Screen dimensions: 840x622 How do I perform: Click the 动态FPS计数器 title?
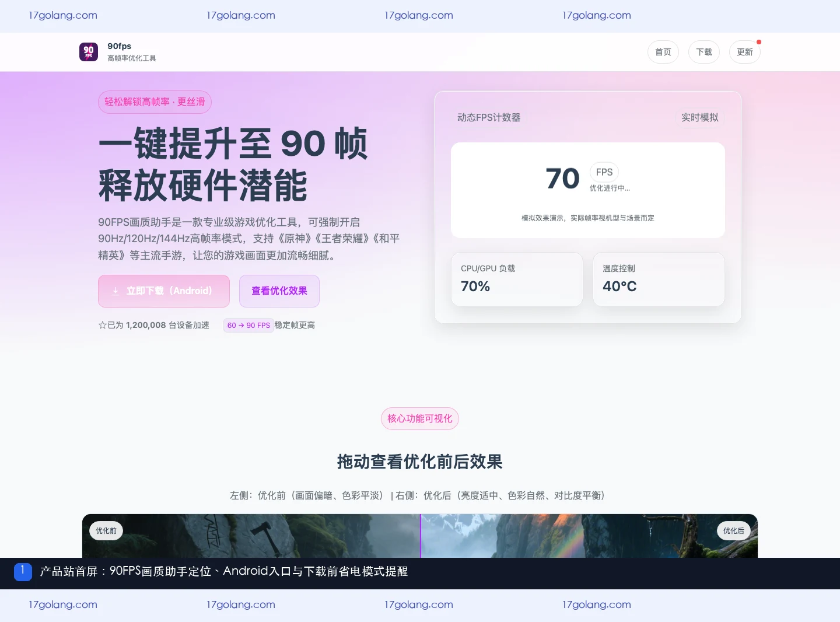point(489,117)
